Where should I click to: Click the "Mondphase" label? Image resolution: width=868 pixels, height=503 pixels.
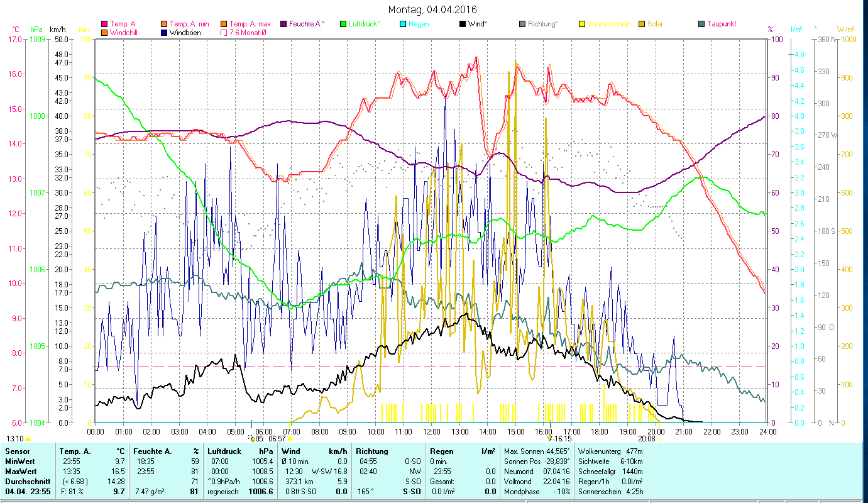[x=522, y=491]
